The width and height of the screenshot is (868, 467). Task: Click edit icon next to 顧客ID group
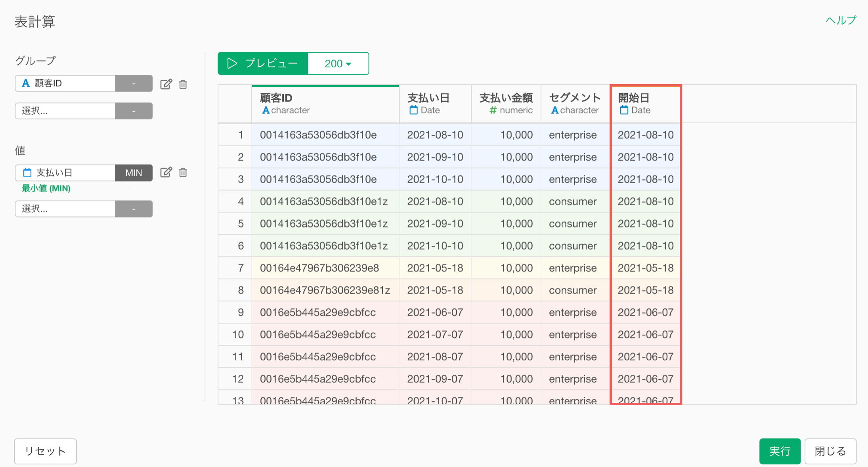pyautogui.click(x=166, y=84)
